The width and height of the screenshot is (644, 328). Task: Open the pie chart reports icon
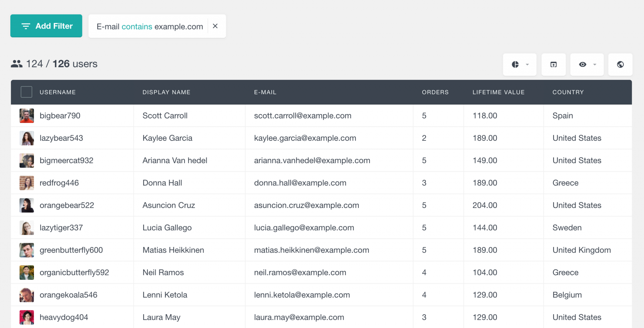[516, 64]
